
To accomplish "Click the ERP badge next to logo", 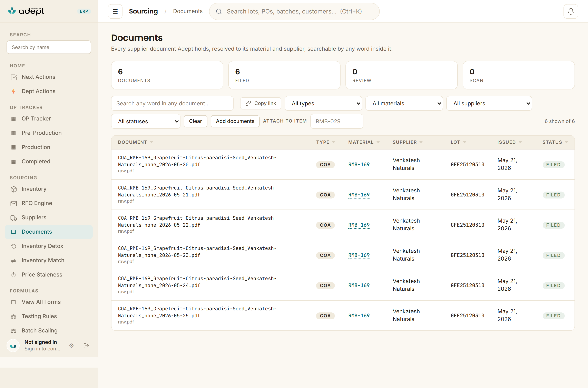I will click(x=84, y=11).
